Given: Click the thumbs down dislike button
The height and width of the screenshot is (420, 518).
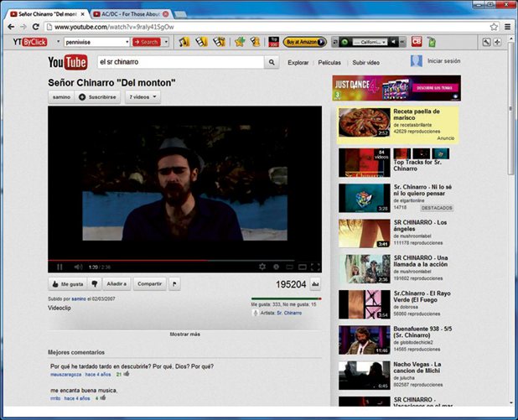Looking at the screenshot, I should [x=95, y=284].
